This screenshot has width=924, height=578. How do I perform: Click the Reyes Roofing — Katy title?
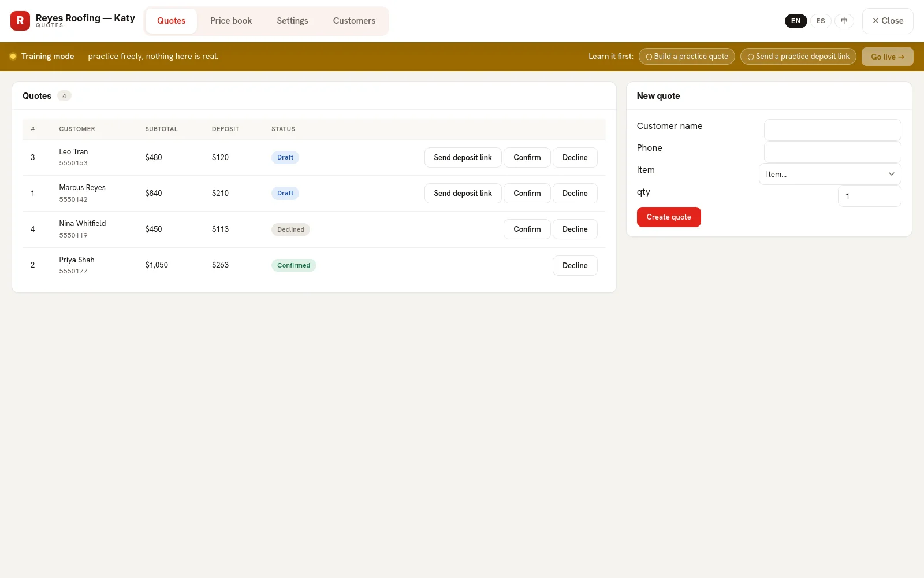click(85, 18)
